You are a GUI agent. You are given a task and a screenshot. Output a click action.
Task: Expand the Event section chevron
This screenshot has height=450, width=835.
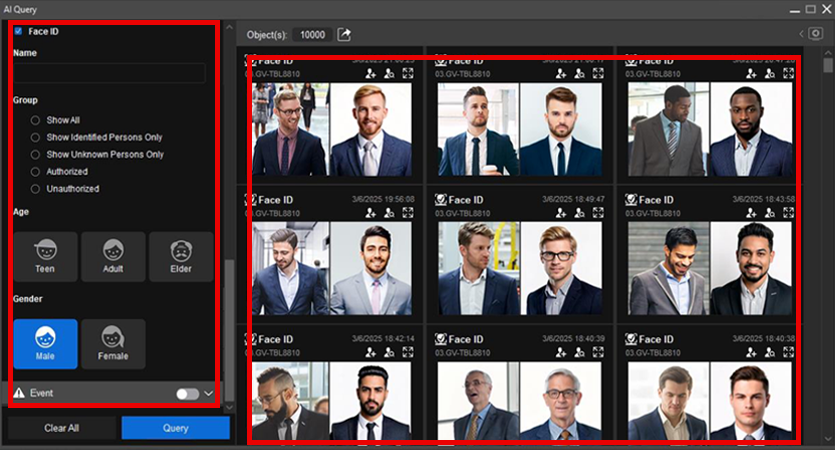pos(209,394)
